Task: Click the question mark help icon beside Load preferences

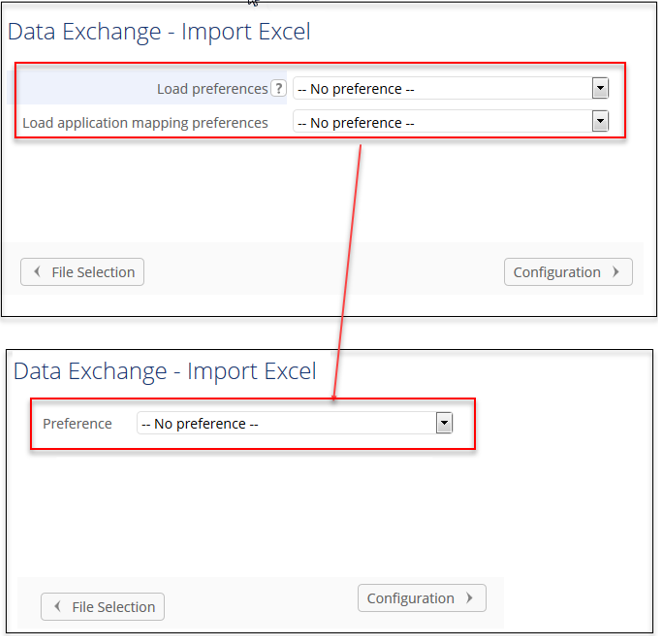Action: 279,89
